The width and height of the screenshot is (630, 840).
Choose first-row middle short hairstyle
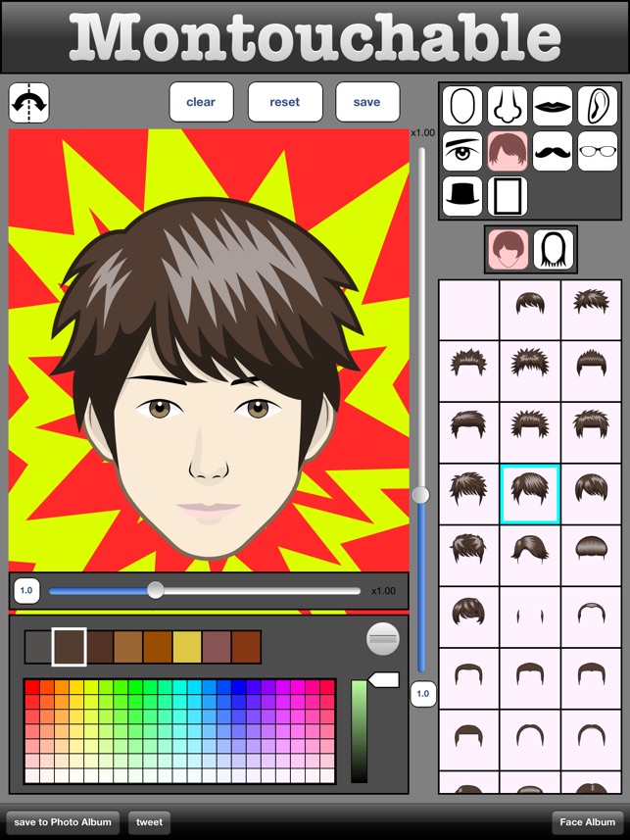tap(530, 310)
